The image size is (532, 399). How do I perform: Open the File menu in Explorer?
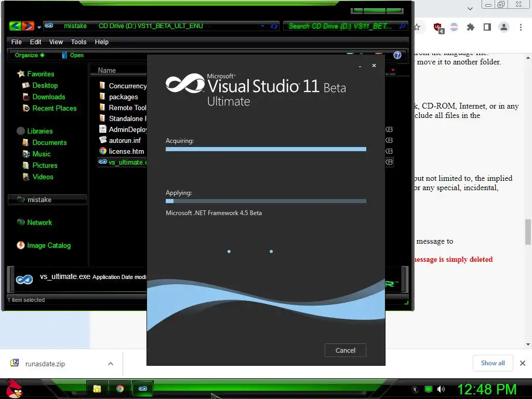point(16,42)
